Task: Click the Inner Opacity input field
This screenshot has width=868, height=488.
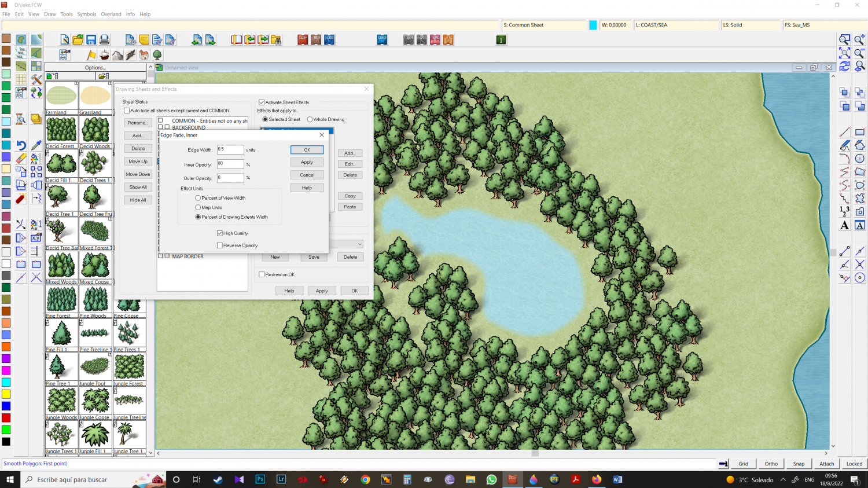Action: [230, 164]
